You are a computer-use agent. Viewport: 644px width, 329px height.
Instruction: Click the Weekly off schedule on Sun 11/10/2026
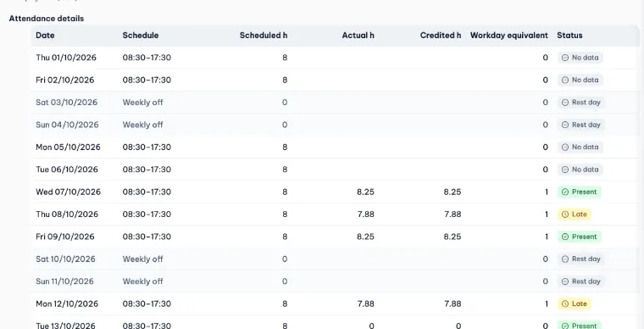tap(142, 282)
